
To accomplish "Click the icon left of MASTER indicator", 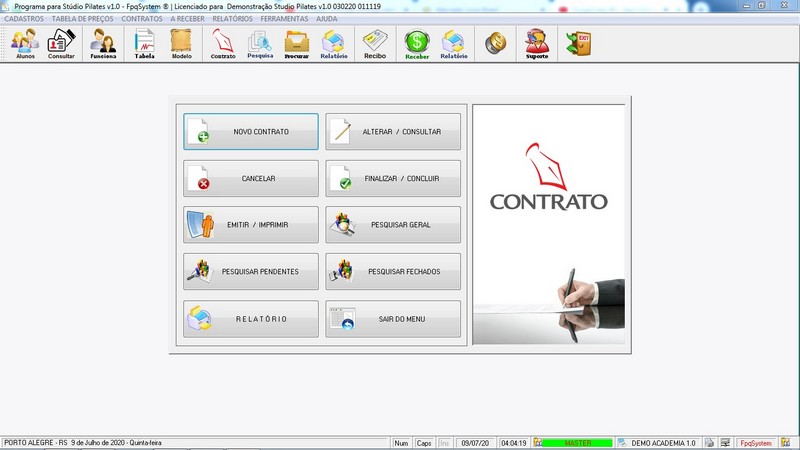I will (x=538, y=443).
